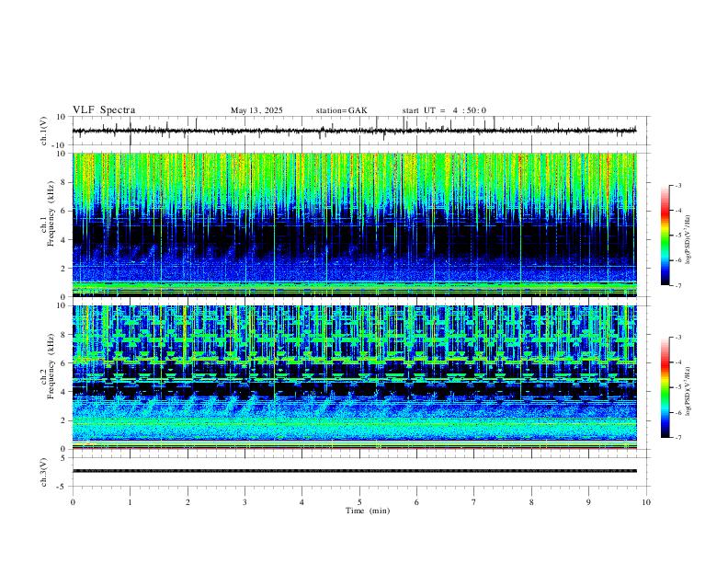728x563 pixels.
Task: Click the time axis tick label '4'
Action: (x=302, y=502)
